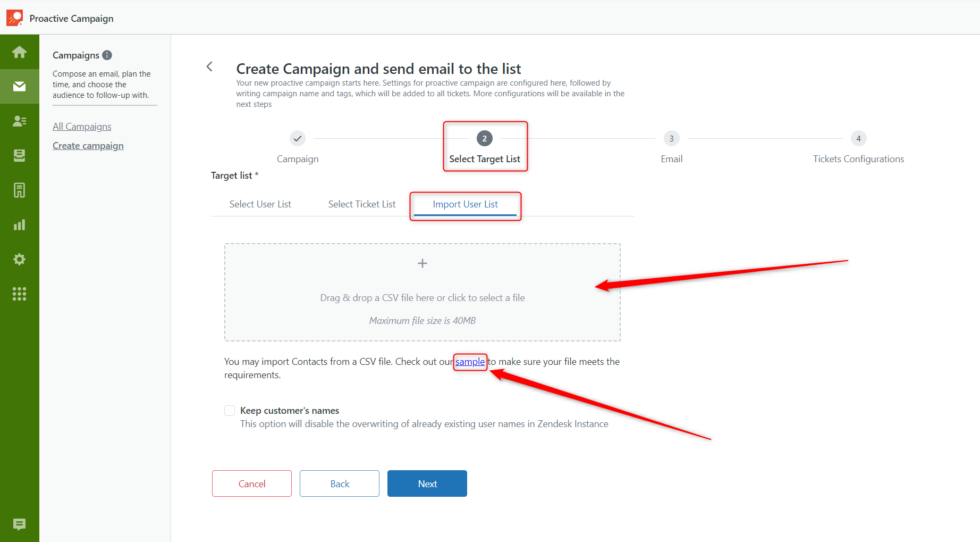
Task: Open the user list sidebar icon
Action: [20, 121]
